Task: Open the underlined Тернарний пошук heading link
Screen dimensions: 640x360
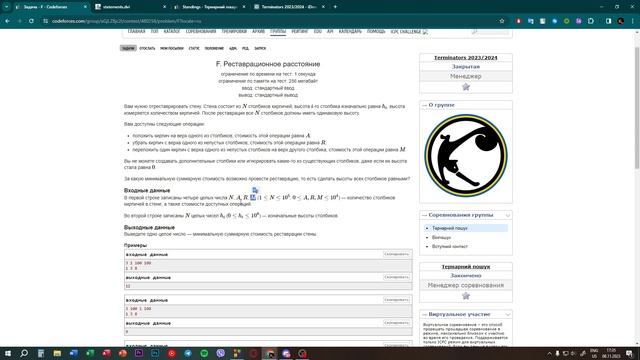Action: pos(466,267)
